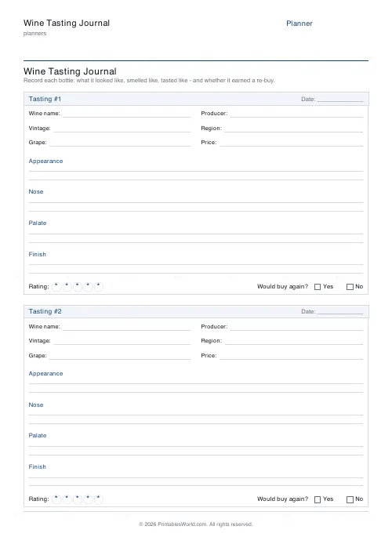The image size is (392, 555).
Task: Open the Planner link in header
Action: click(x=299, y=24)
